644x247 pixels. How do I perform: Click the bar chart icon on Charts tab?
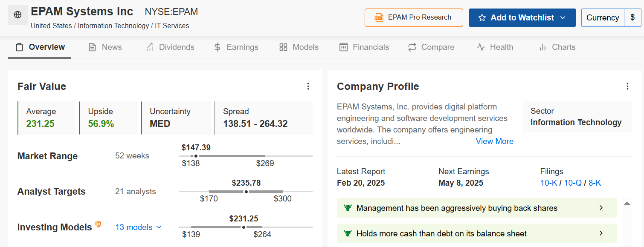click(x=542, y=47)
